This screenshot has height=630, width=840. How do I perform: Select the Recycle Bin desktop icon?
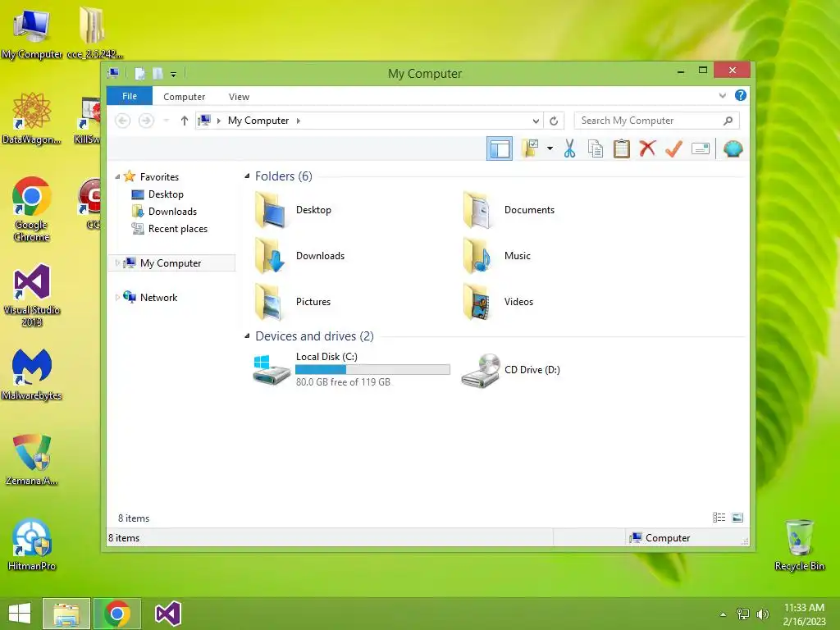coord(799,545)
